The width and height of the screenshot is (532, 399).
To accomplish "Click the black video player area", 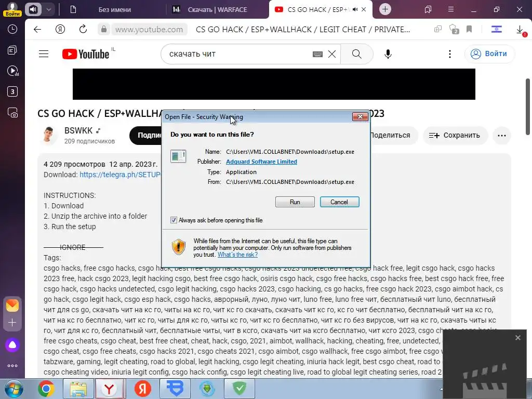I will [274, 84].
